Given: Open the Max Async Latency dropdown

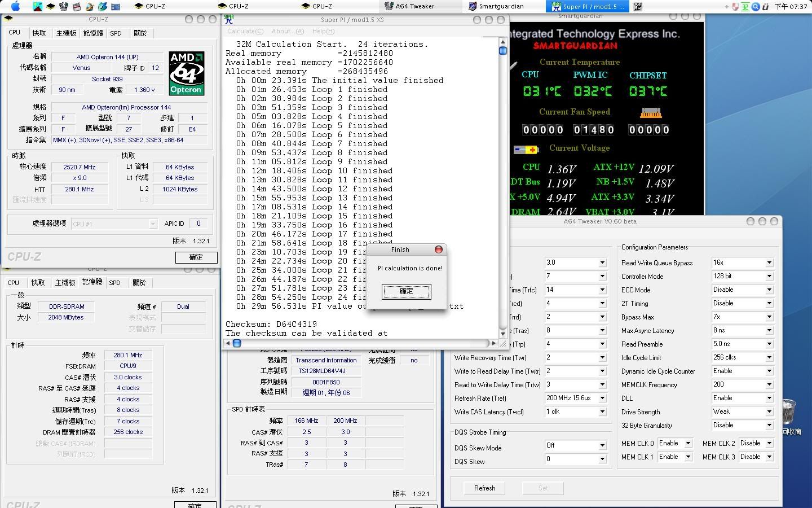Looking at the screenshot, I should pyautogui.click(x=743, y=331).
